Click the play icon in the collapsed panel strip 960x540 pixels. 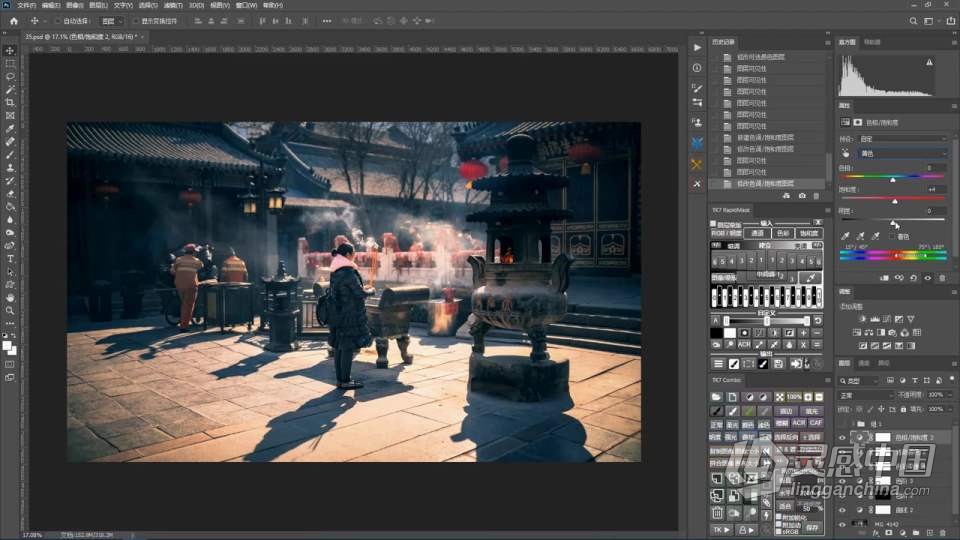[x=697, y=48]
